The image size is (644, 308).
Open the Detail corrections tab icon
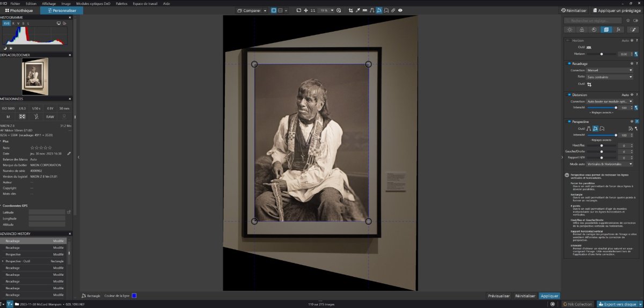click(594, 30)
